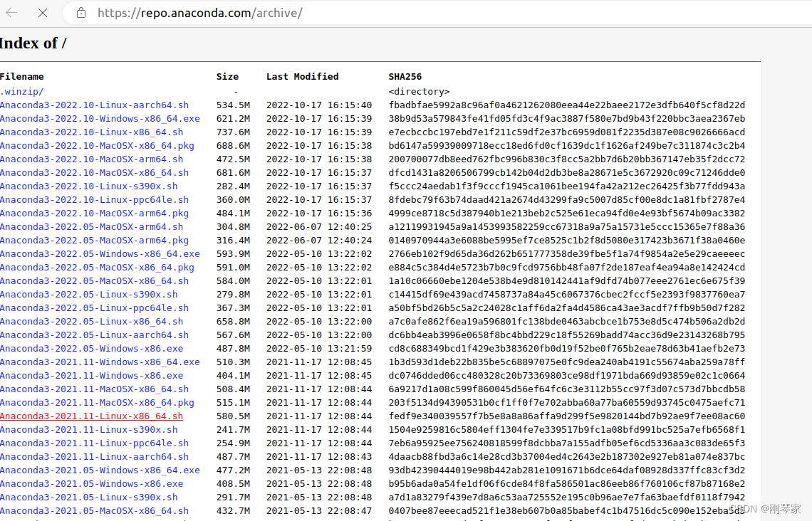Viewport: 812px width, 521px height.
Task: Open Anaconda3-2022.05-Windows-x86.exe link
Action: 87,348
